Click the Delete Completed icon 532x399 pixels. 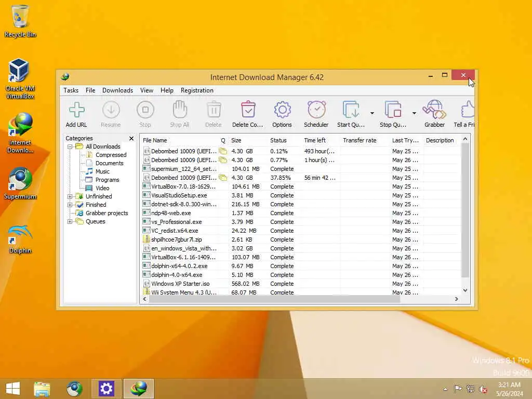tap(248, 110)
